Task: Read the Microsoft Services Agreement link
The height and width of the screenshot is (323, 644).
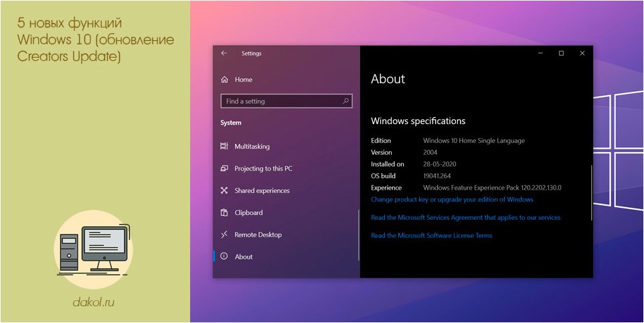Action: tap(465, 217)
